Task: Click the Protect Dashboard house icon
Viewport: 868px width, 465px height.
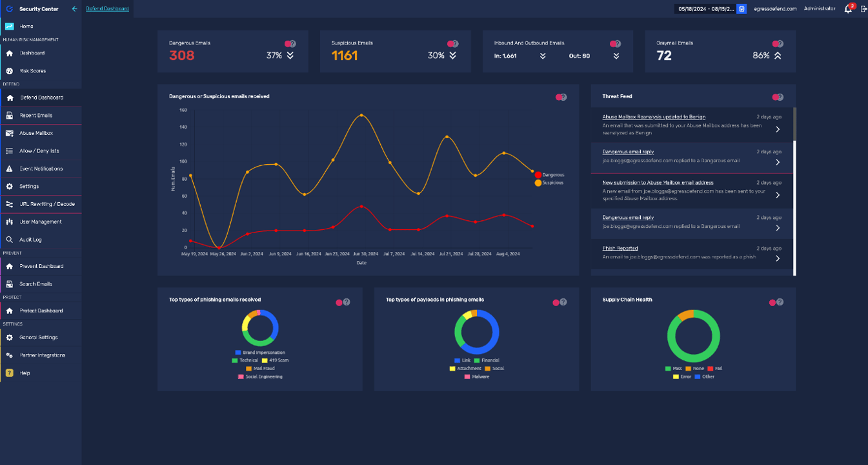Action: point(10,311)
